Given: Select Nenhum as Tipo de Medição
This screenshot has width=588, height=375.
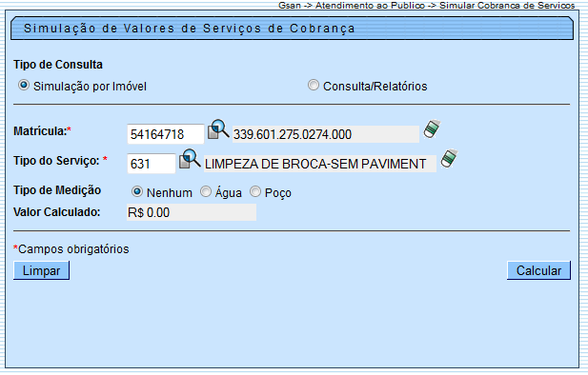Looking at the screenshot, I should pyautogui.click(x=137, y=192).
